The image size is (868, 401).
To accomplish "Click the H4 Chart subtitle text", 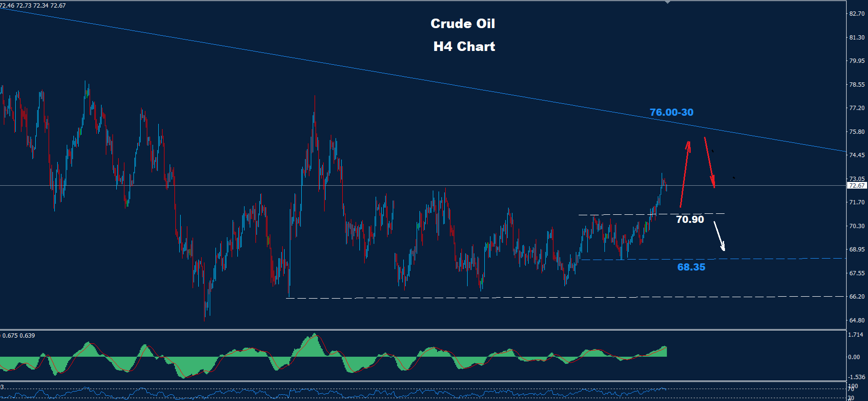I will [464, 47].
